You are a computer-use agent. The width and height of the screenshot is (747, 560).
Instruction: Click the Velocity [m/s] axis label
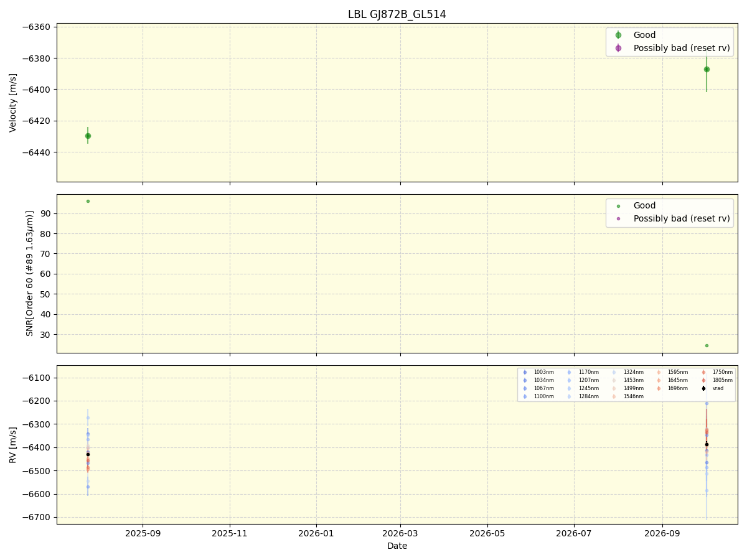click(13, 103)
